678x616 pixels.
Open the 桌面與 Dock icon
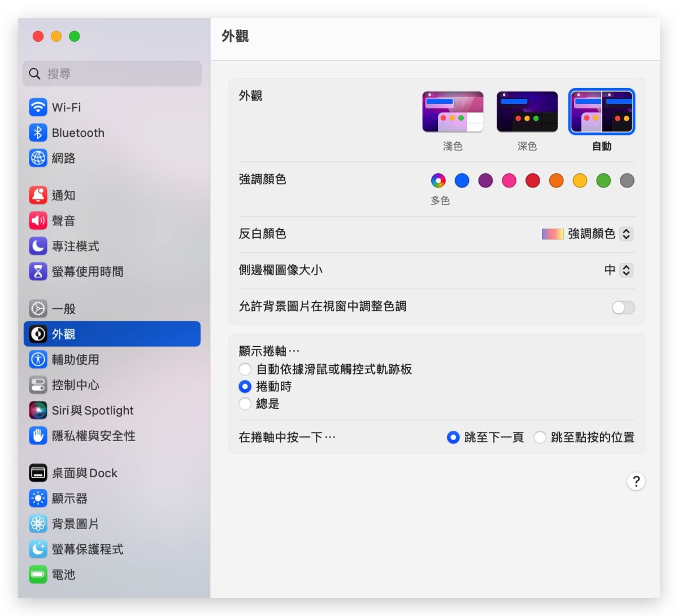38,473
